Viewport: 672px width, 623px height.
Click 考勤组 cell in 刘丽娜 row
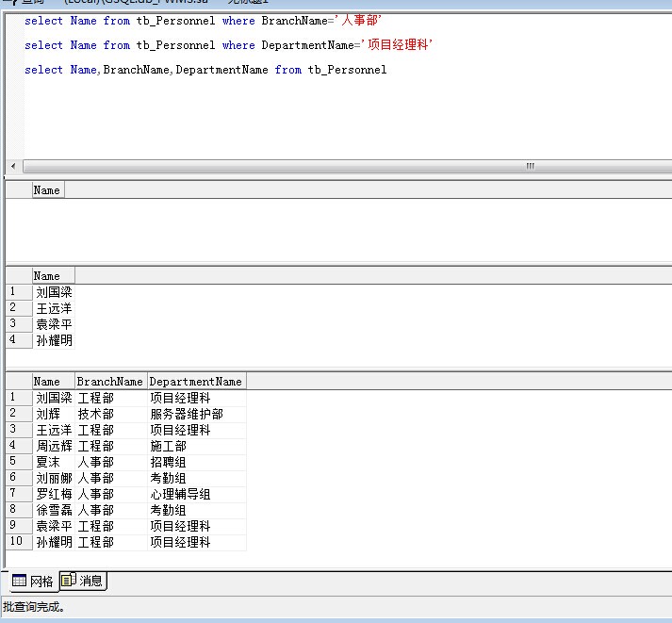tap(197, 478)
